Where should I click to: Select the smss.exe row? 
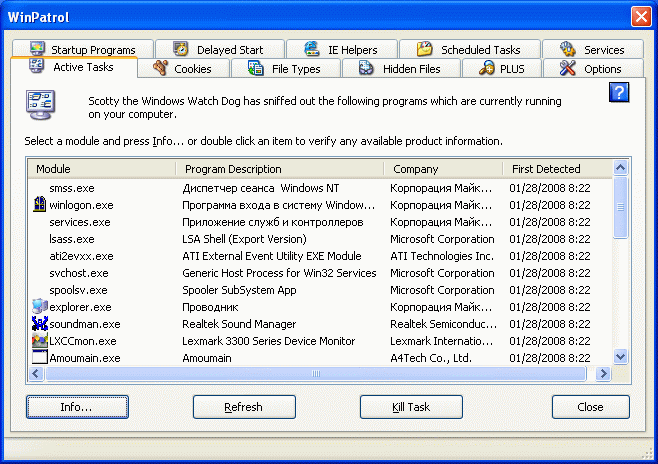click(x=320, y=188)
